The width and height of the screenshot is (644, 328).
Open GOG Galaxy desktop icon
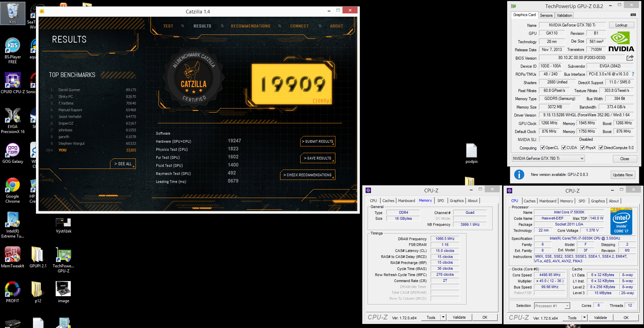coord(13,153)
